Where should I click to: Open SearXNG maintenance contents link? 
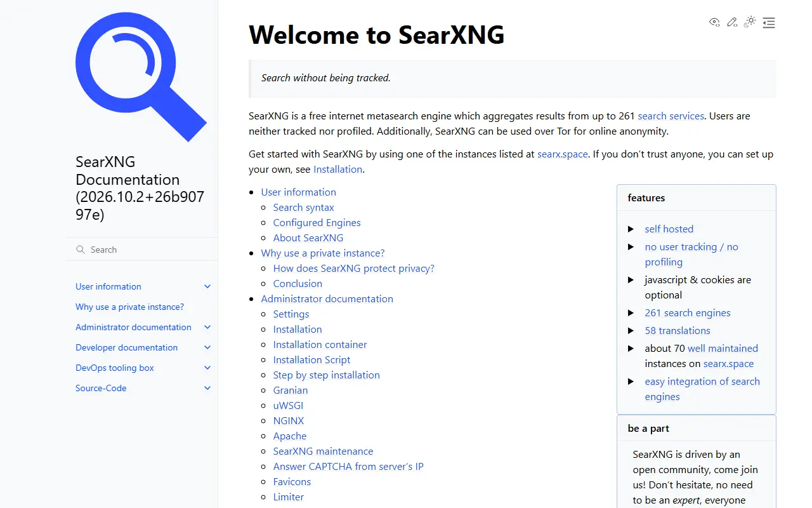point(323,451)
